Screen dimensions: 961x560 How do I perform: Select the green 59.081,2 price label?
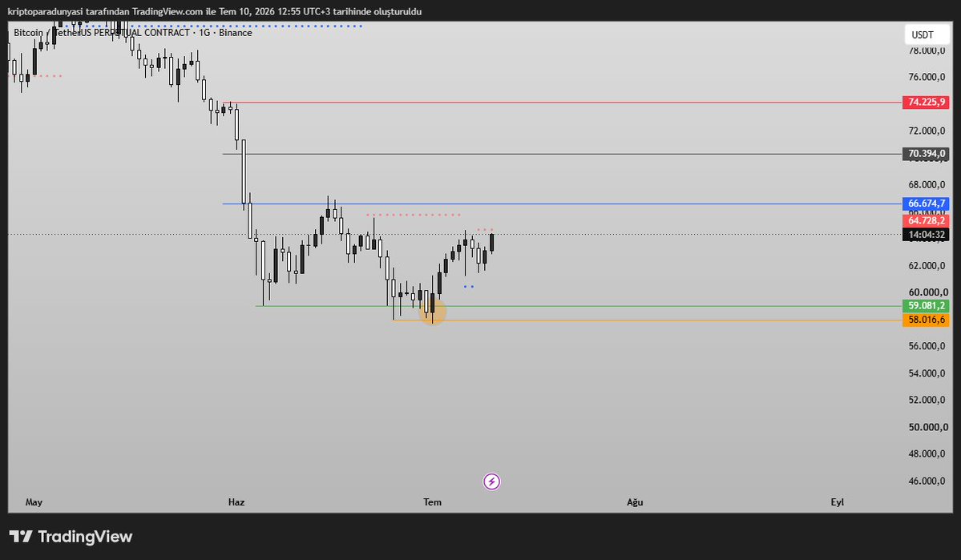tap(926, 306)
